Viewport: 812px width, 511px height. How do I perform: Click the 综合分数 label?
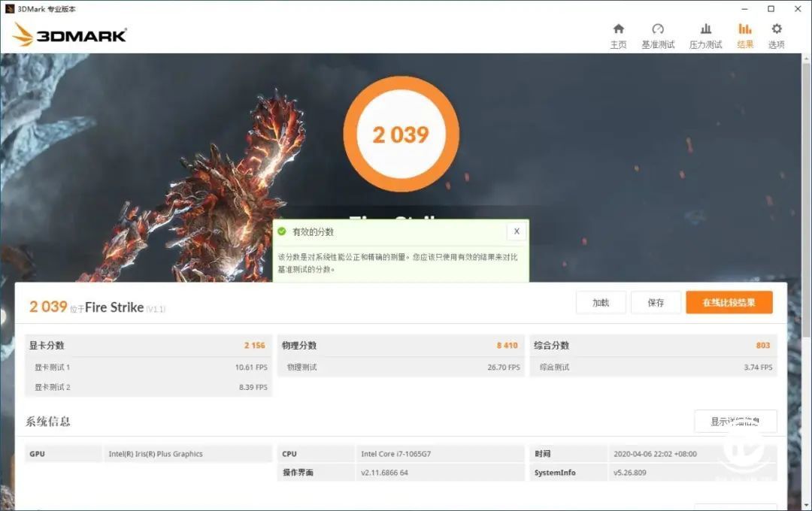[552, 346]
